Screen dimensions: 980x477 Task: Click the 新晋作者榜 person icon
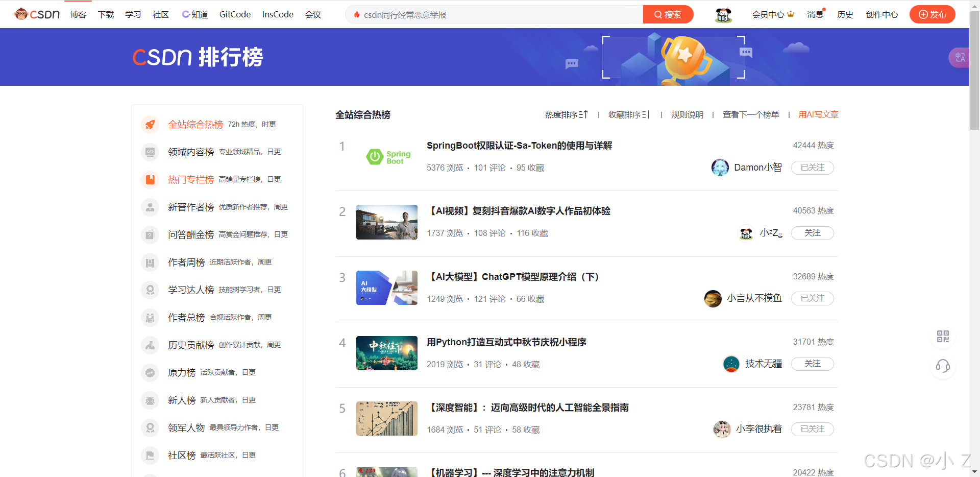click(x=150, y=207)
